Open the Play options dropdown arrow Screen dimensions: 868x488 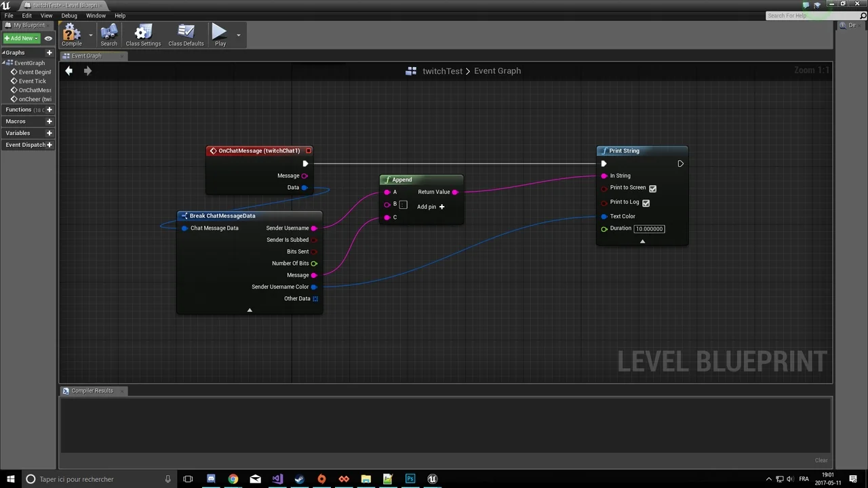click(x=238, y=35)
